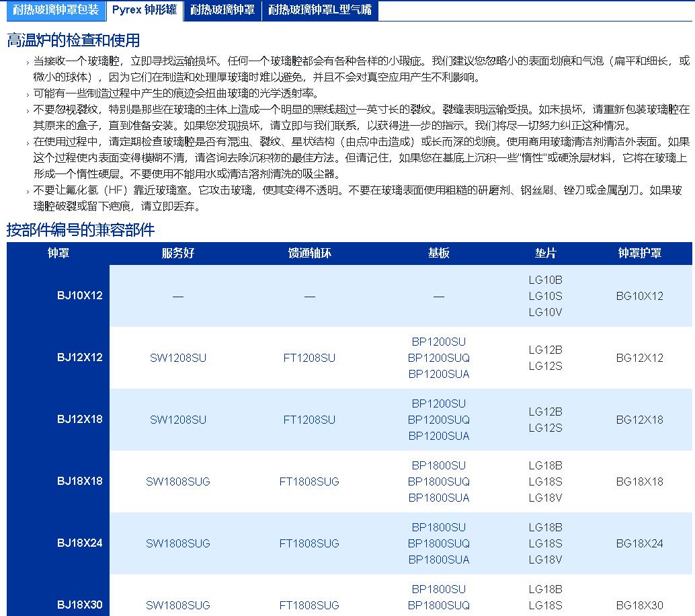Viewport: 695px width, 616px height.
Task: Click the BG18X30 guard cell
Action: (x=640, y=605)
